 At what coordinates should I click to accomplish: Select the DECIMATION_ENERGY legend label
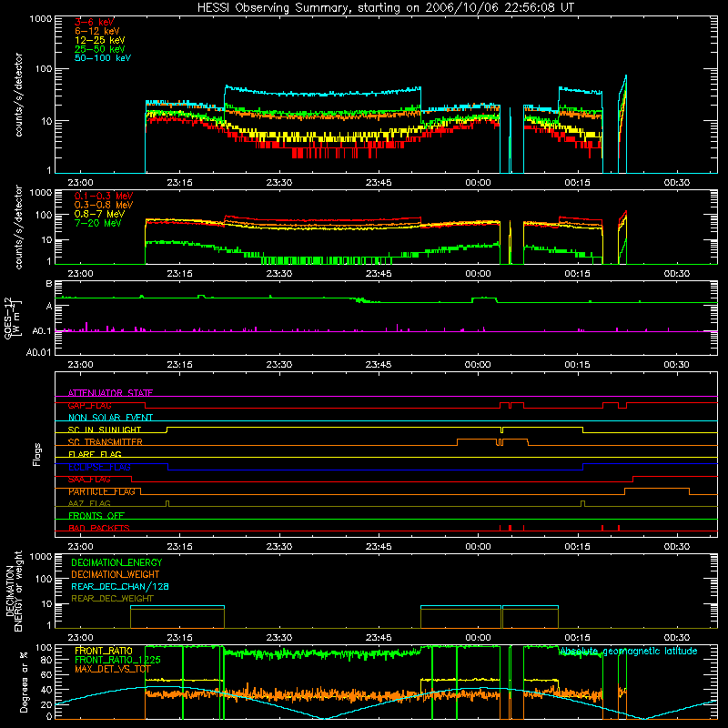coord(116,562)
